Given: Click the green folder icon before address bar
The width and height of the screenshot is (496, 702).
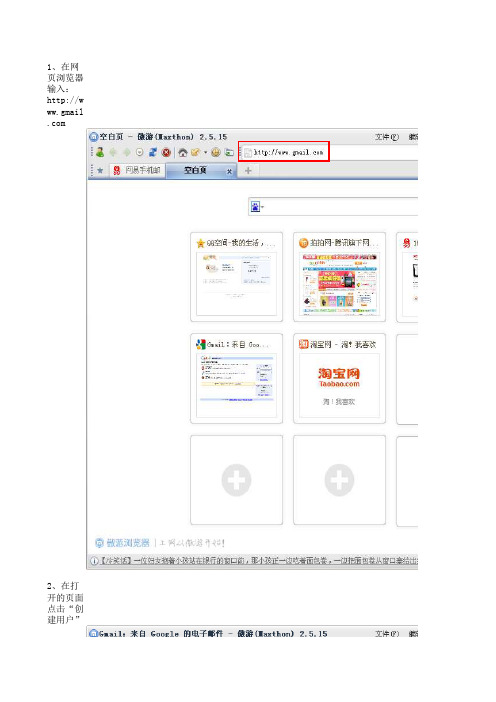Looking at the screenshot, I should pyautogui.click(x=229, y=152).
